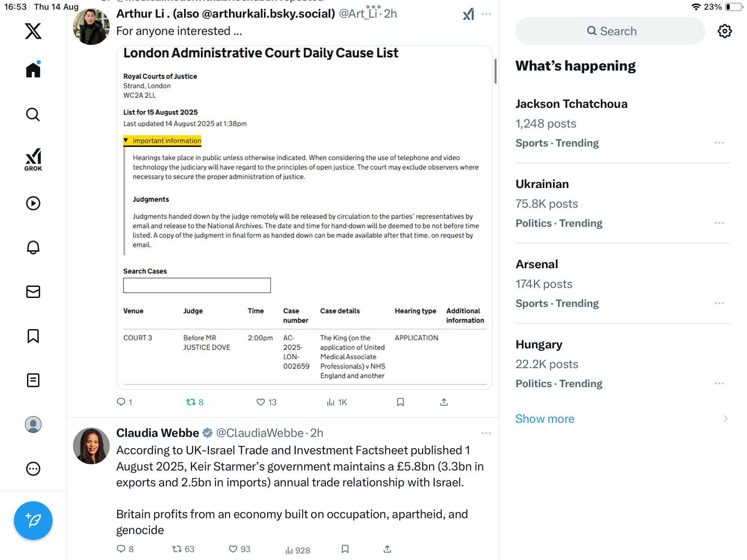Like Arthur Li's post
Viewport: 747px width, 560px height.
pos(261,402)
